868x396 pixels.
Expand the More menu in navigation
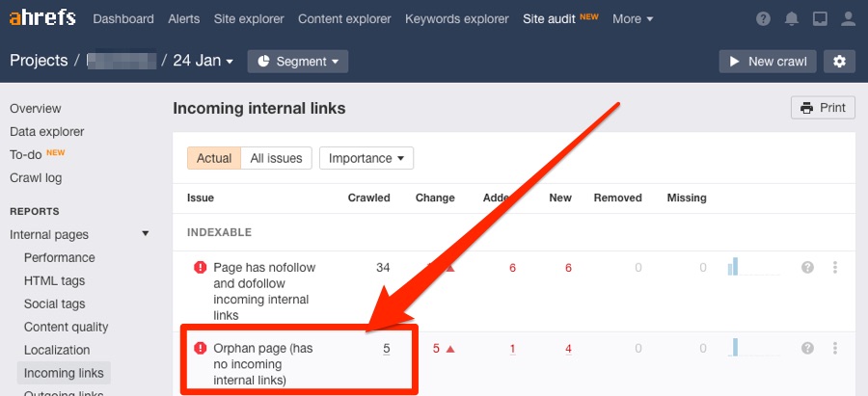[633, 19]
